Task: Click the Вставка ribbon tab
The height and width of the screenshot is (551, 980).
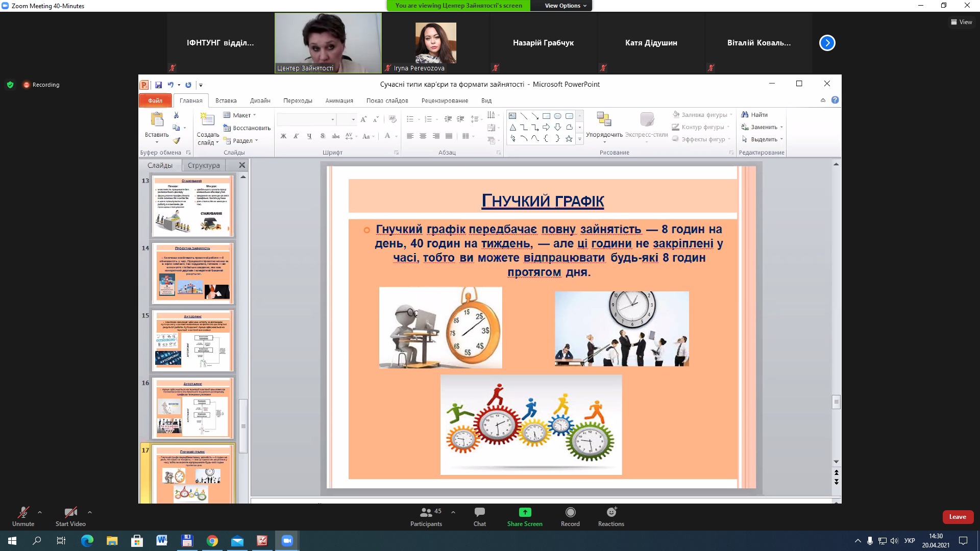Action: click(x=226, y=101)
